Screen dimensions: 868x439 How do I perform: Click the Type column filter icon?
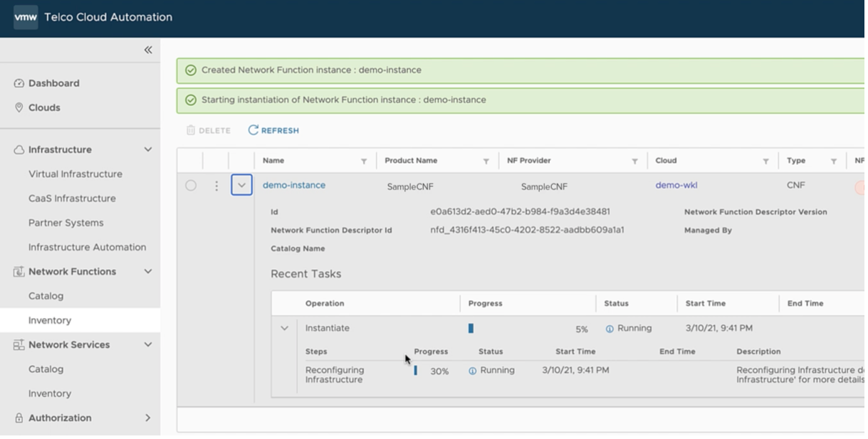[833, 162]
